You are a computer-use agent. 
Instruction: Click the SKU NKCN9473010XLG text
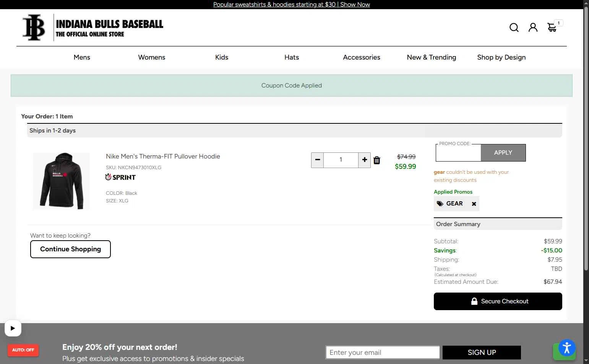[x=134, y=167]
